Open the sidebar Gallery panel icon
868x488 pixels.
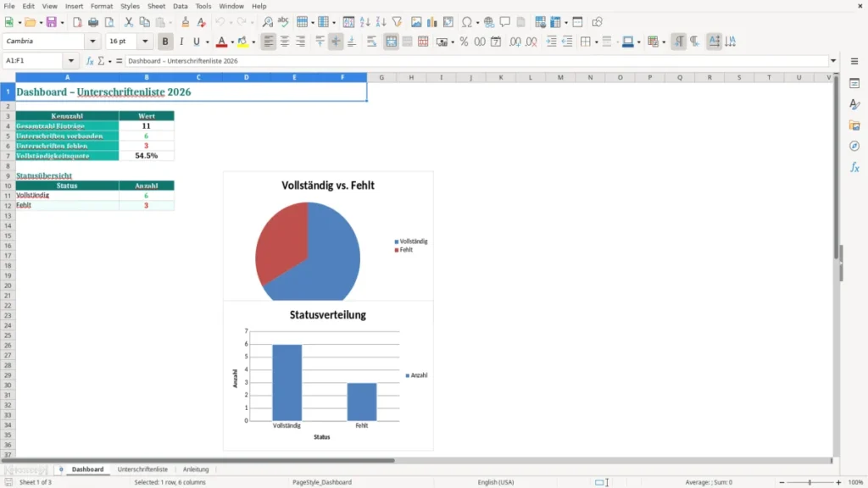click(854, 125)
